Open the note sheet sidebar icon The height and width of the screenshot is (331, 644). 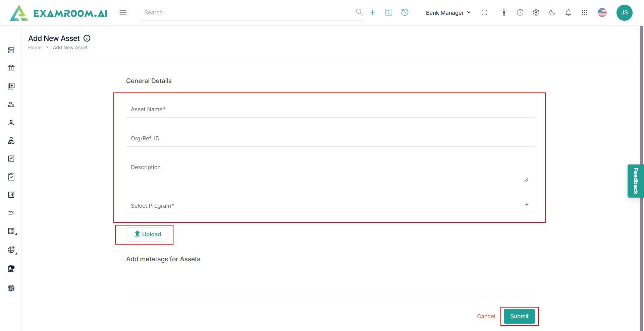point(11,158)
